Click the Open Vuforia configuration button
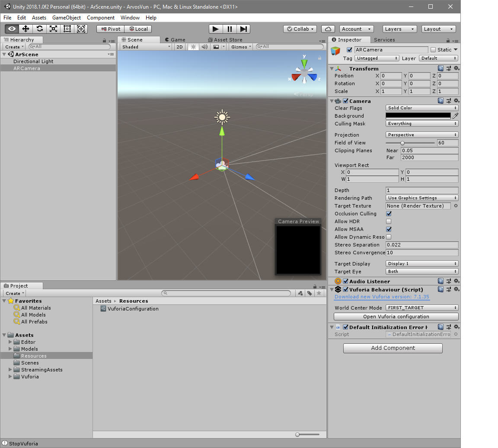Viewport: 498px width, 448px height. pos(395,317)
